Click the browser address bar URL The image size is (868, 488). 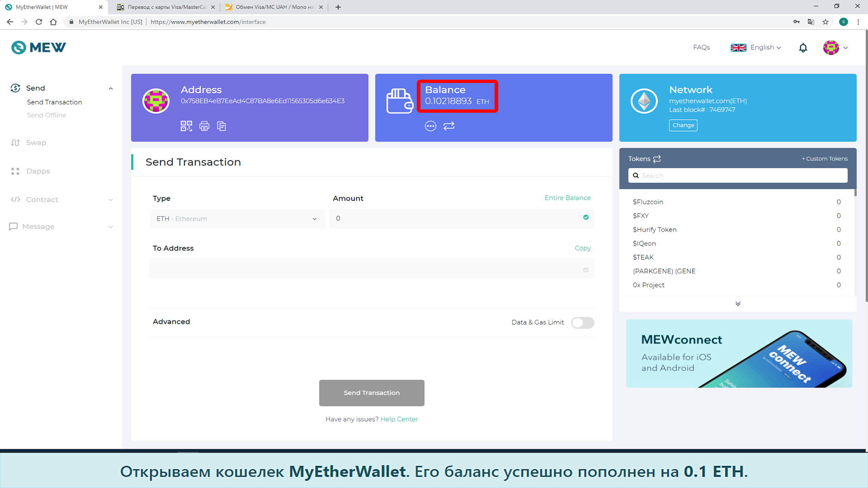point(208,22)
